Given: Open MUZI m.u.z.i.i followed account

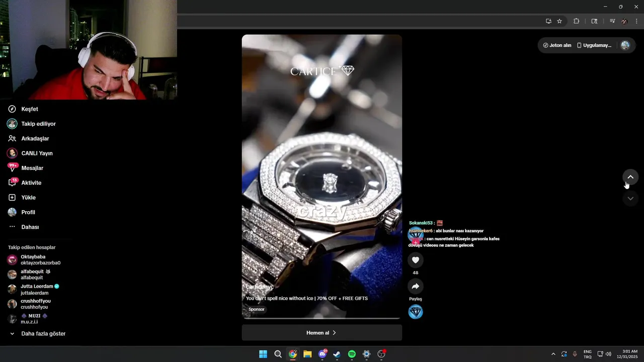Looking at the screenshot, I should (x=28, y=319).
